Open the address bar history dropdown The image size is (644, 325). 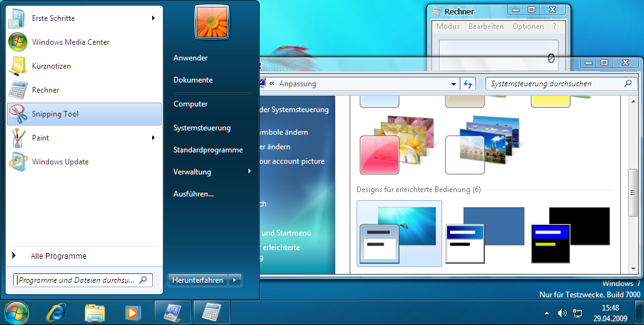454,84
